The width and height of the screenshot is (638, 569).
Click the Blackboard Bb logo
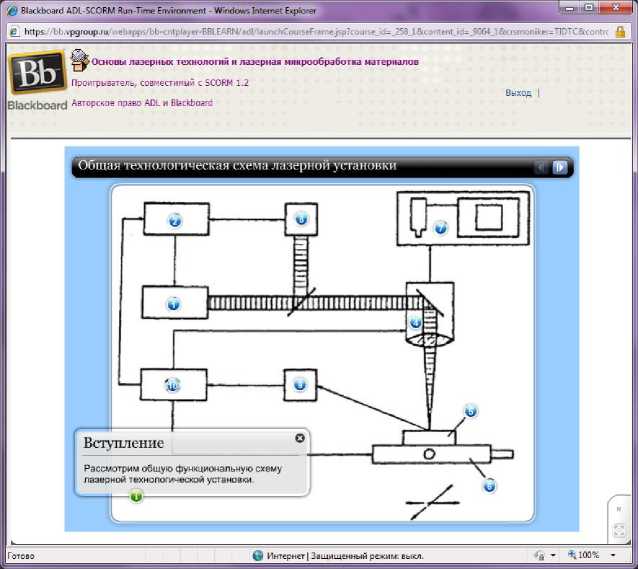(38, 73)
